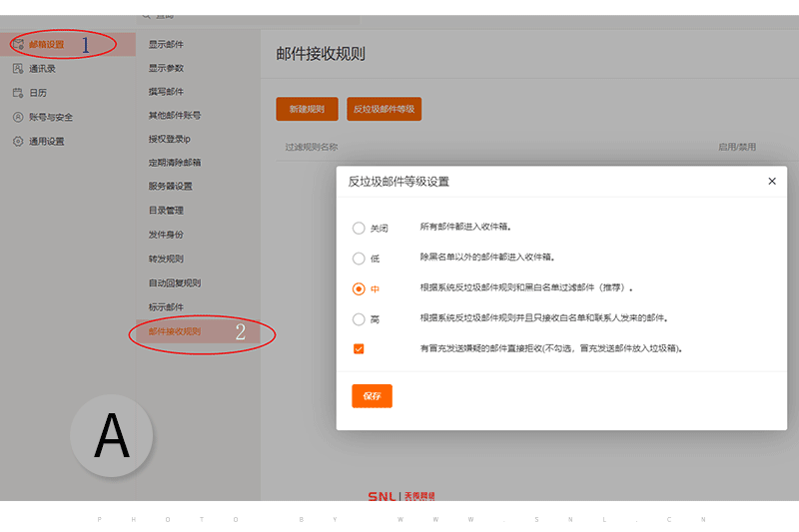The width and height of the screenshot is (799, 532).
Task: Select the 关闭 anti-spam level radio
Action: [x=359, y=228]
